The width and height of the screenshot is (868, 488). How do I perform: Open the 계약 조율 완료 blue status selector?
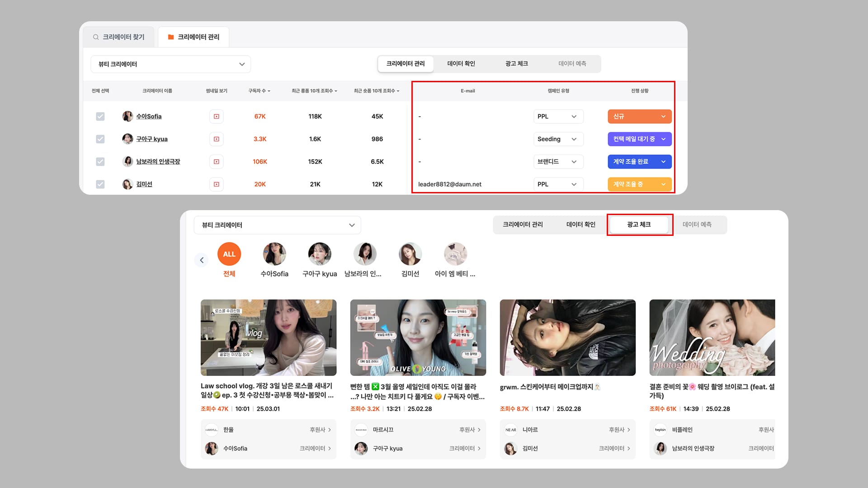pyautogui.click(x=639, y=162)
